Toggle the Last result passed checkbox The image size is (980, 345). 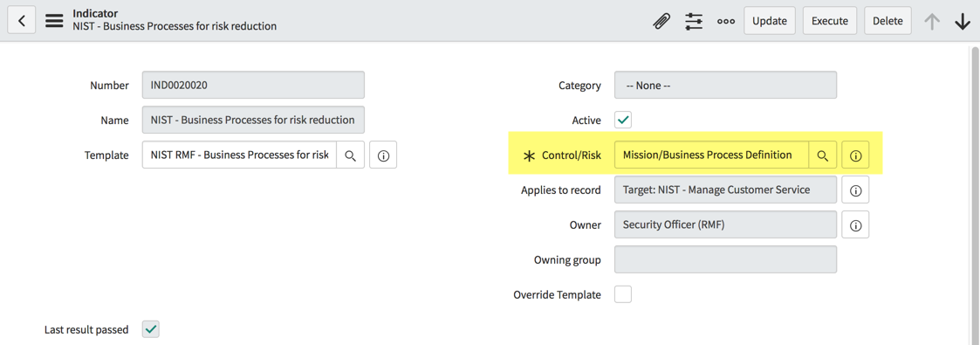[x=151, y=329]
